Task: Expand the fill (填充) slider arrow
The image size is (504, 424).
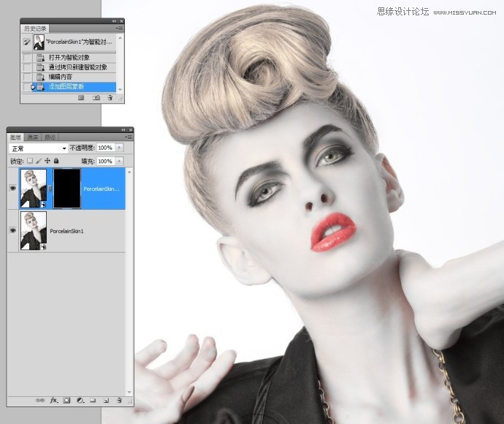Action: coord(120,161)
